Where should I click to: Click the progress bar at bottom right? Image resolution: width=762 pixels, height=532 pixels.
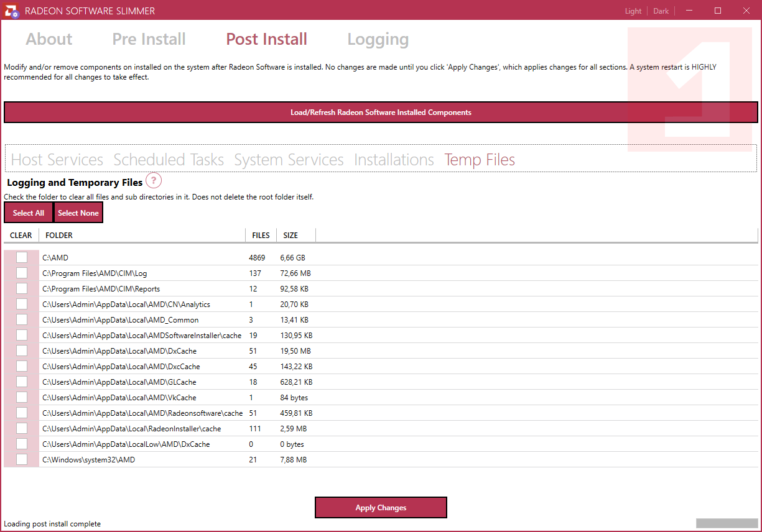727,523
